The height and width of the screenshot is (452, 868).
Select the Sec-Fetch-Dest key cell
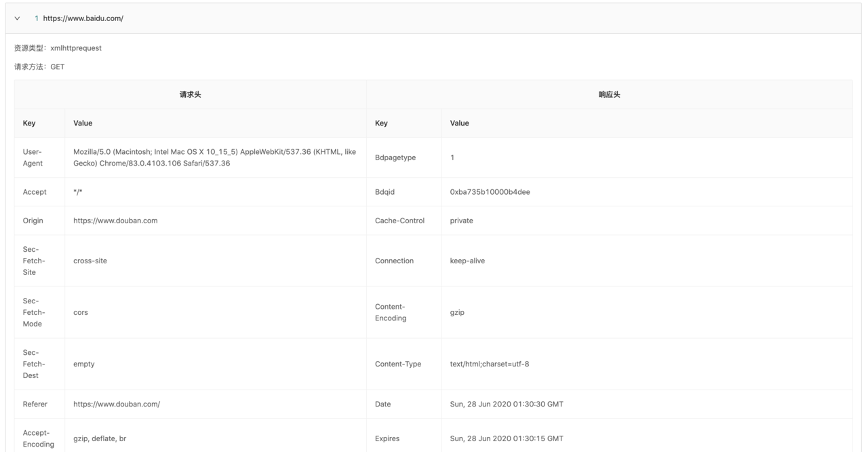point(40,364)
